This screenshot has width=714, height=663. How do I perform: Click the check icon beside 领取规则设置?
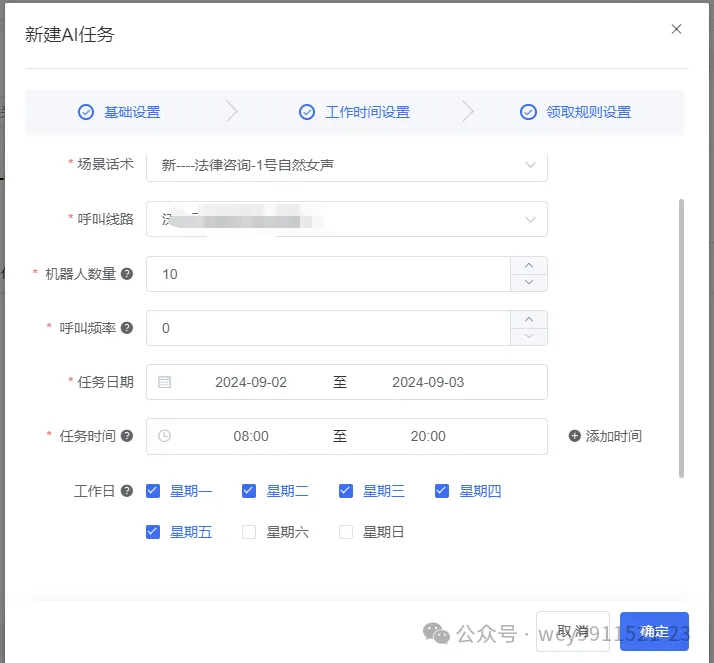[x=528, y=112]
